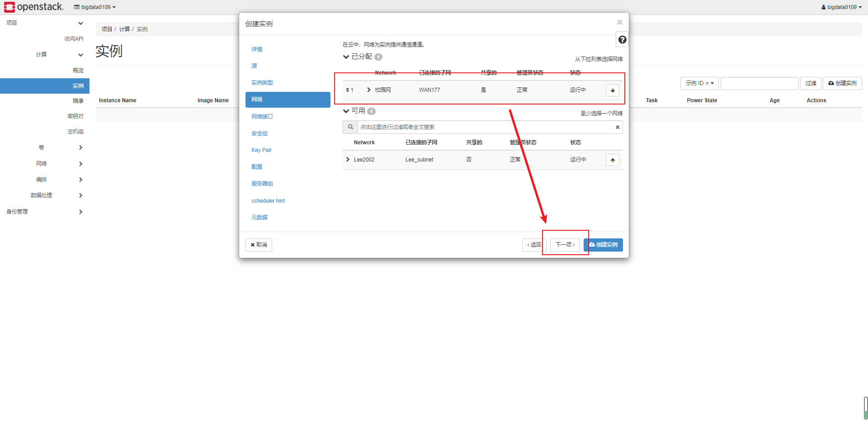Viewport: 868px width, 428px height.
Task: Click the 下一项 button
Action: point(565,245)
